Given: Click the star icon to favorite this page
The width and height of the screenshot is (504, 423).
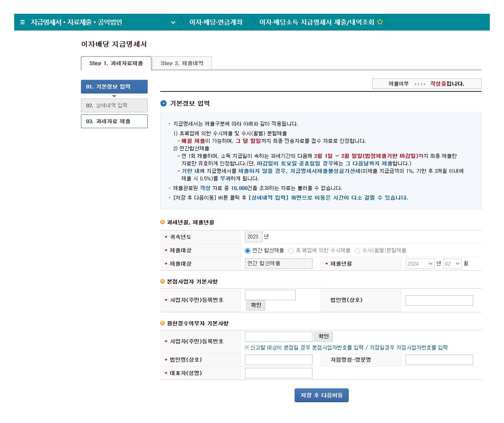Looking at the screenshot, I should point(380,22).
